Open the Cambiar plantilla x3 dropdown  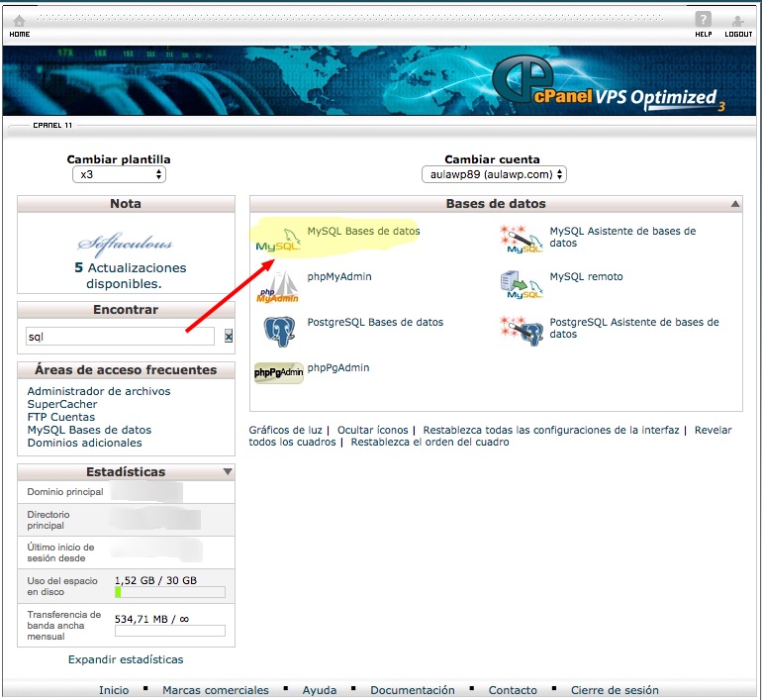[x=119, y=174]
